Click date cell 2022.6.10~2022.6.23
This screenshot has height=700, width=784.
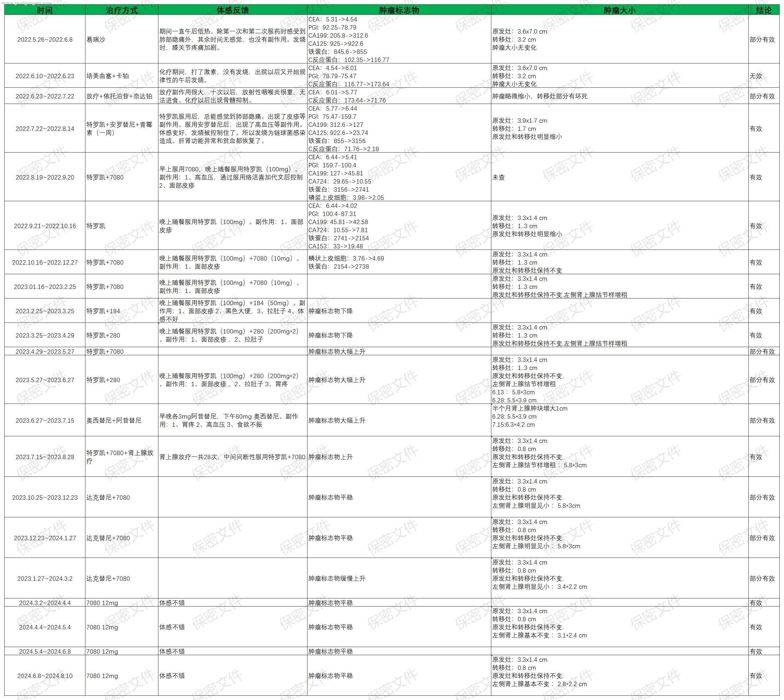45,76
